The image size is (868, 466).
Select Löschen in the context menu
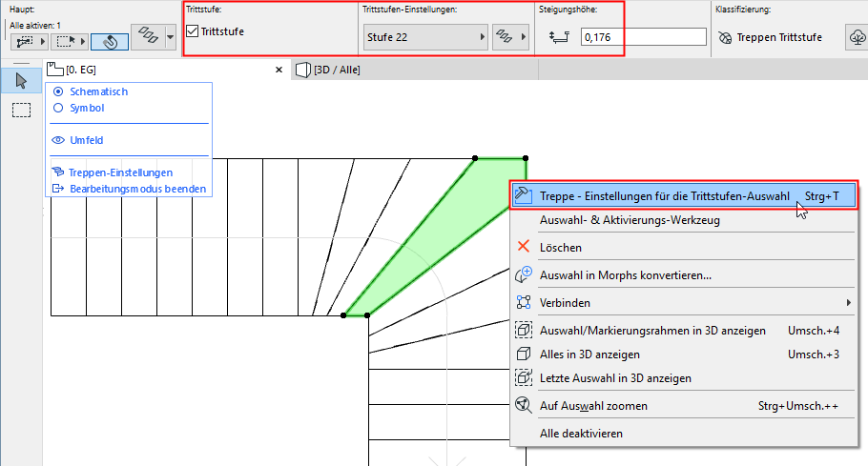pyautogui.click(x=684, y=247)
